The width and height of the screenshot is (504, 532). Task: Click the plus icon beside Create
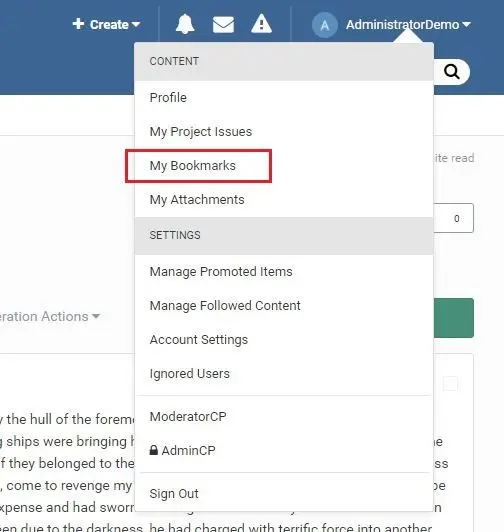point(78,24)
